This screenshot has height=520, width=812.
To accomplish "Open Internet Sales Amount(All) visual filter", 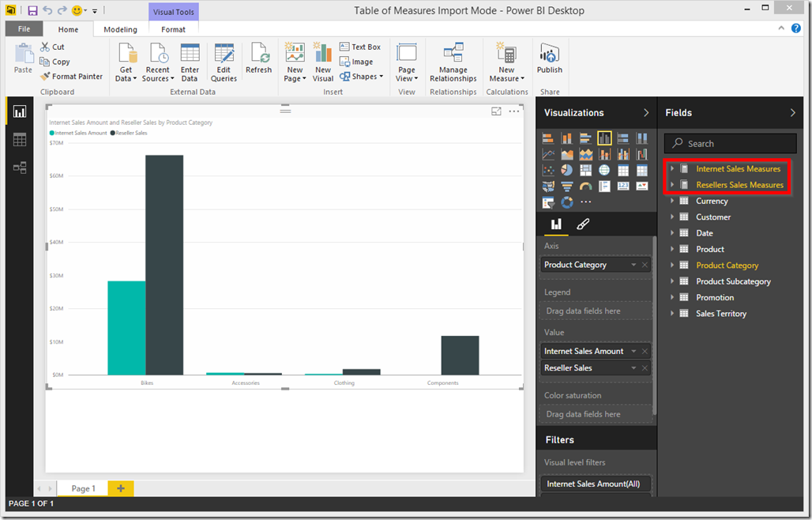I will pyautogui.click(x=596, y=484).
